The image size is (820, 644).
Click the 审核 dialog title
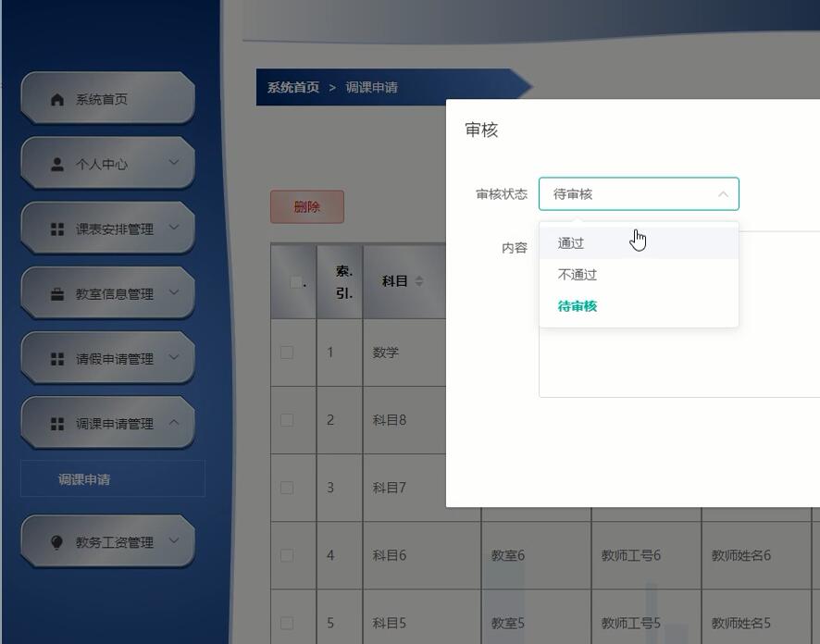pyautogui.click(x=481, y=130)
